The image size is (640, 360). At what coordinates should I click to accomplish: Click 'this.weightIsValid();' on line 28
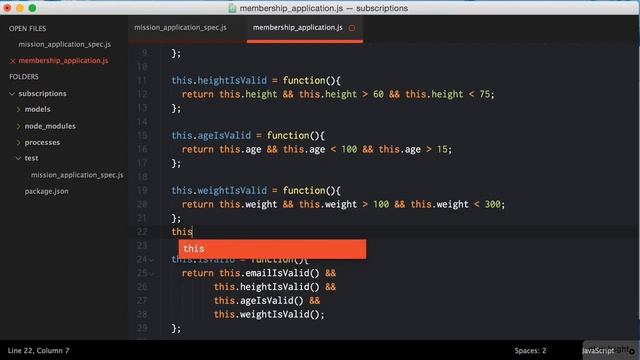[269, 314]
